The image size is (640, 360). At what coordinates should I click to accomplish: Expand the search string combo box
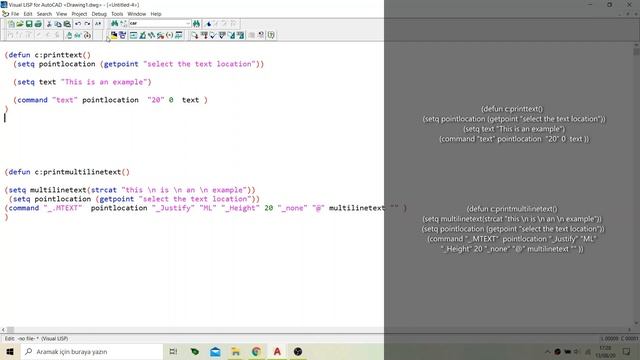pos(188,24)
